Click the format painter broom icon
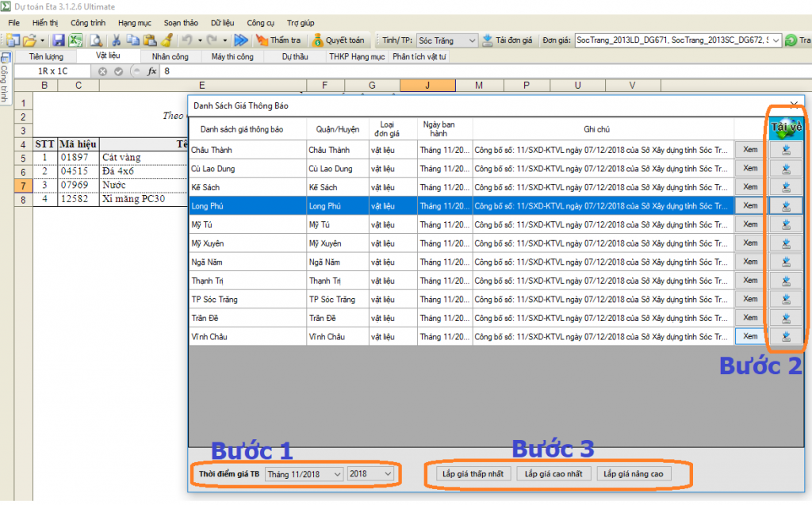812x505 pixels. coord(167,40)
